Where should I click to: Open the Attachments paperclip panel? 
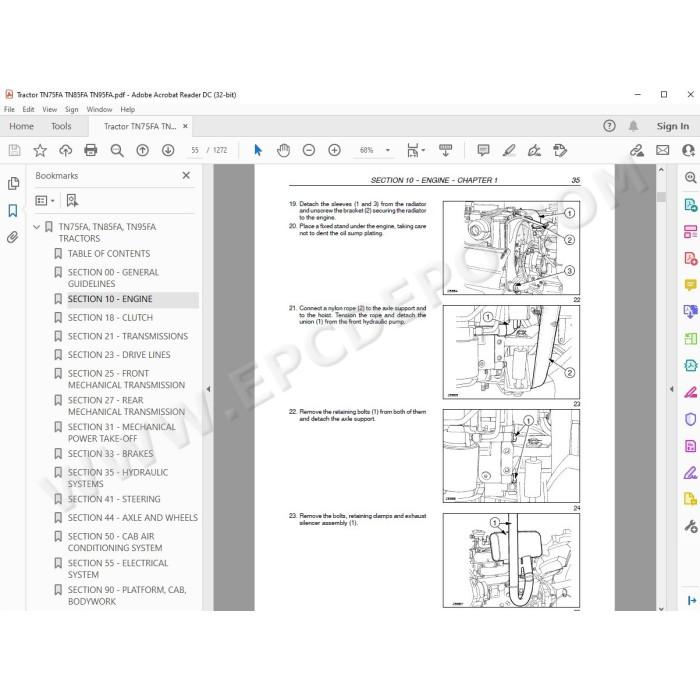(13, 237)
